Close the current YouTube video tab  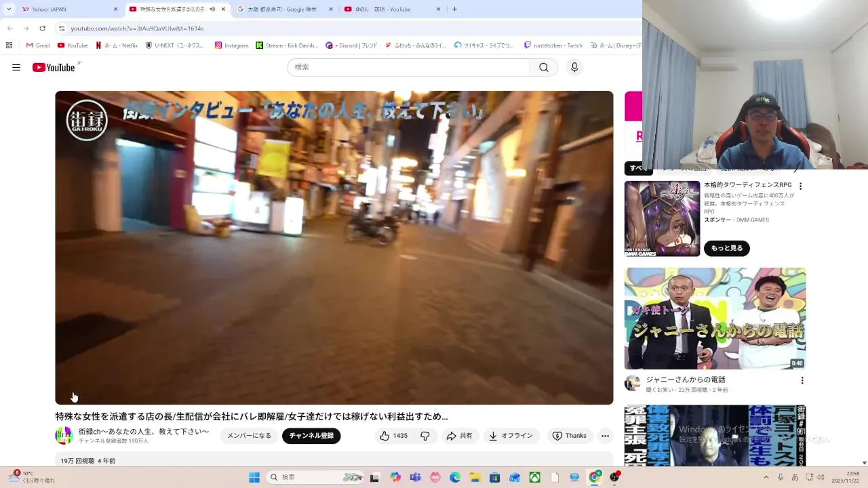click(223, 9)
